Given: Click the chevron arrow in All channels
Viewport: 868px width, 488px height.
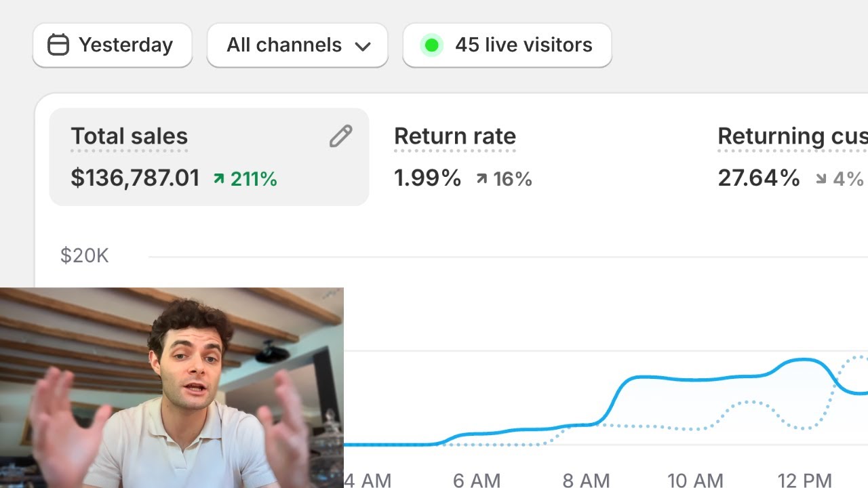Looking at the screenshot, I should click(363, 46).
